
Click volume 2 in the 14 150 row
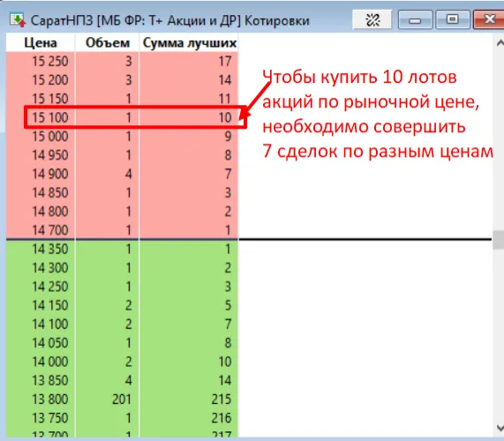129,305
